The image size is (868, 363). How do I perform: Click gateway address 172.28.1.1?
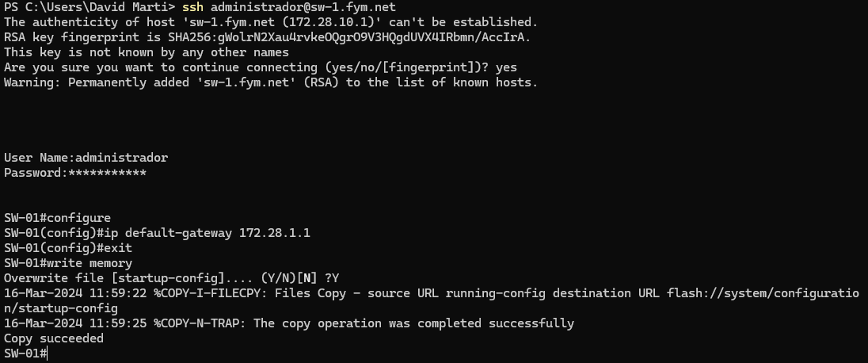click(275, 233)
